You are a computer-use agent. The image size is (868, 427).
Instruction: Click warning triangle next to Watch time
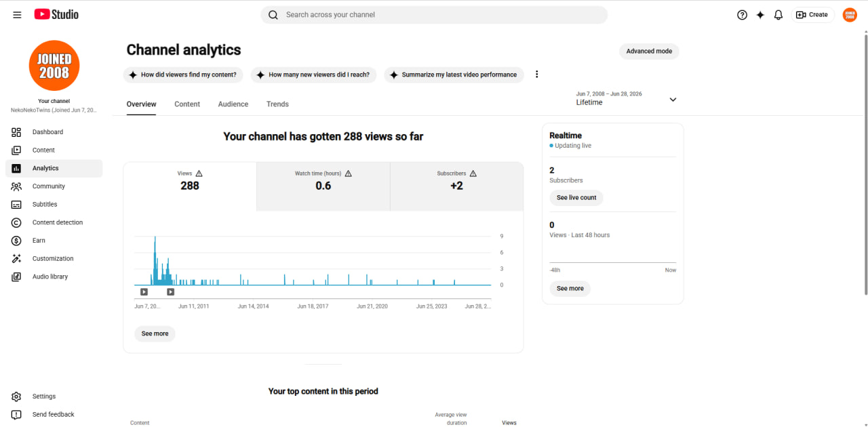348,174
